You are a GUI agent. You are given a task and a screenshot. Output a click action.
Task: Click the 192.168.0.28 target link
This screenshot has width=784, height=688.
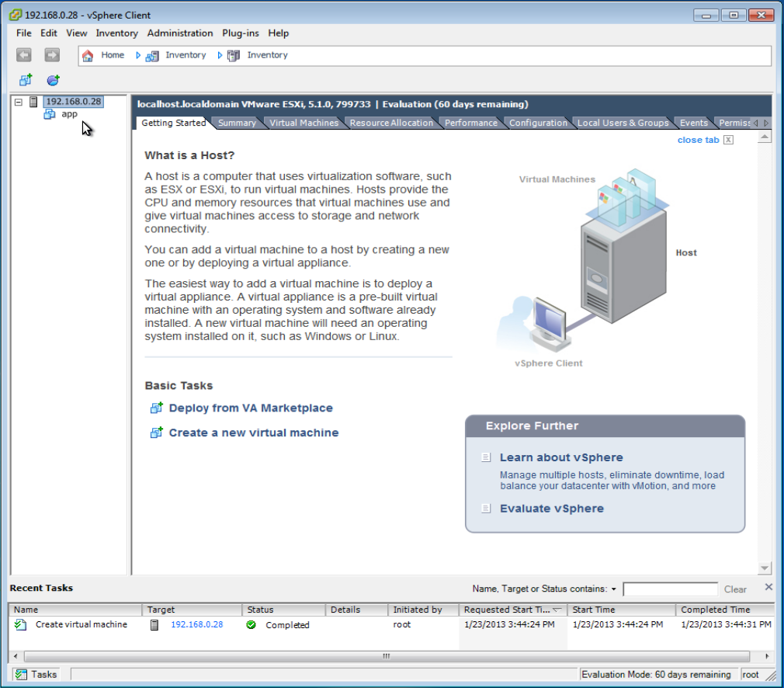pyautogui.click(x=197, y=624)
